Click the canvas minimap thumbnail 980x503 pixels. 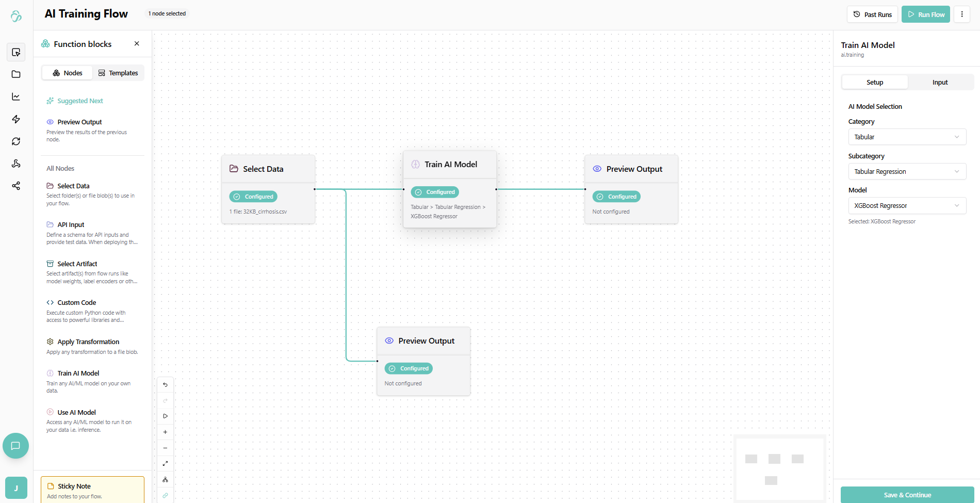(779, 468)
